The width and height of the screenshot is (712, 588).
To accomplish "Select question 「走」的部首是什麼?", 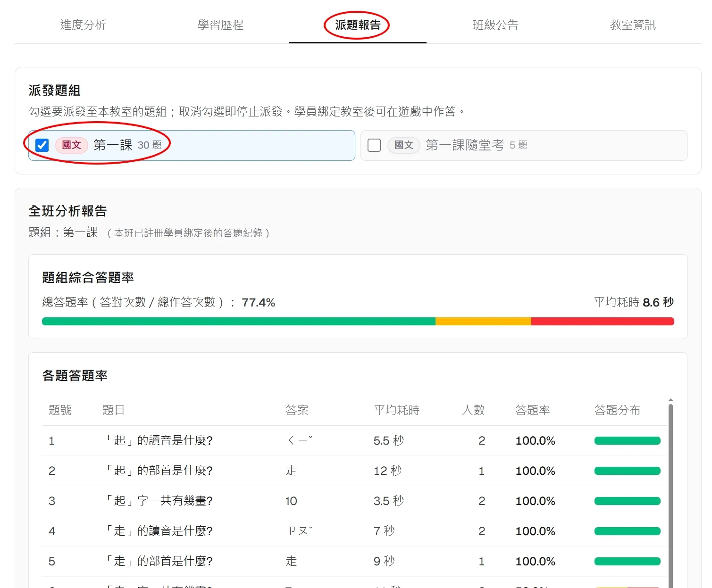I will pyautogui.click(x=158, y=561).
